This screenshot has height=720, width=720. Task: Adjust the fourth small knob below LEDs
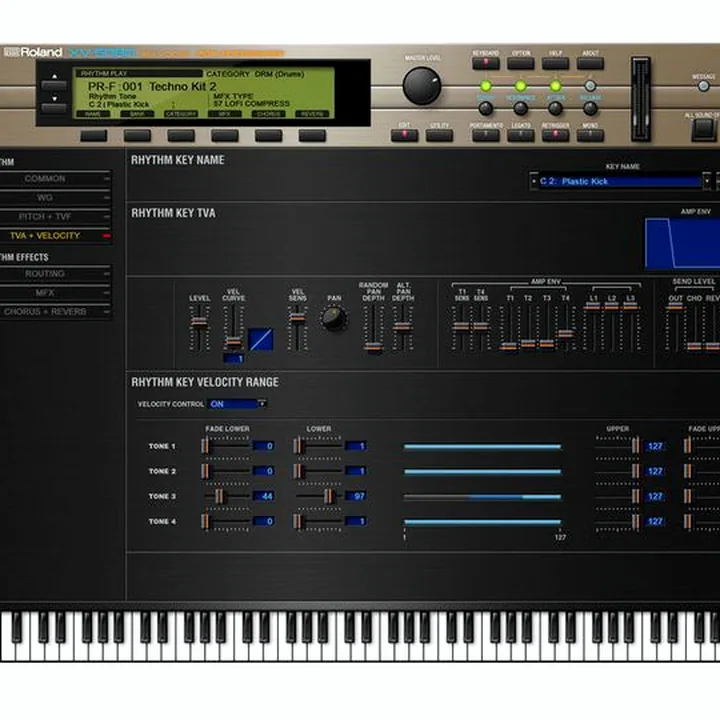pyautogui.click(x=590, y=108)
